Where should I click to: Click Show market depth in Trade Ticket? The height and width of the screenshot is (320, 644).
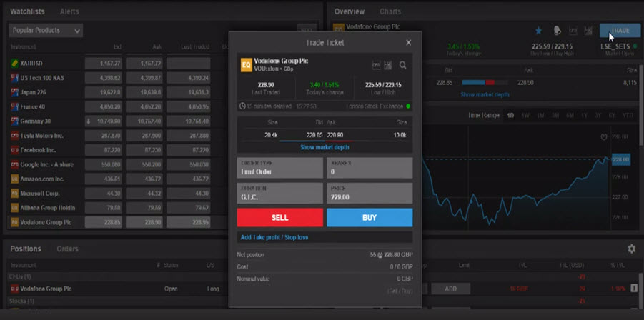pos(325,147)
